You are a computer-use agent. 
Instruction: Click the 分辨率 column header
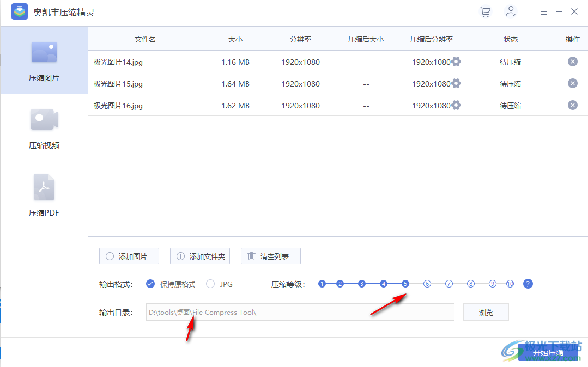[300, 39]
